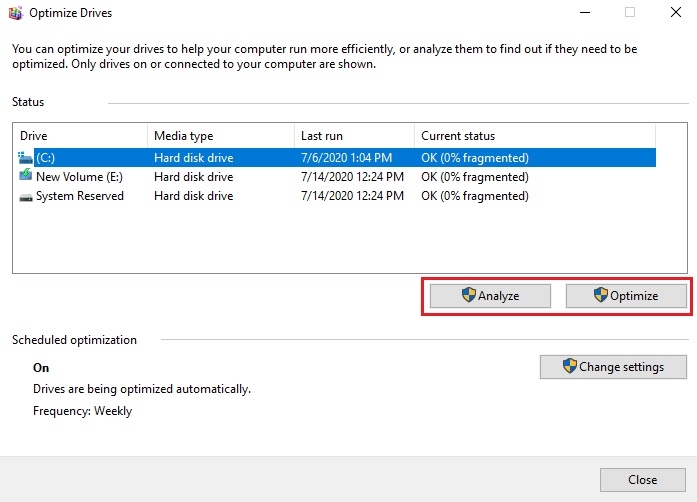This screenshot has width=697, height=502.
Task: Sort by the Media type column header
Action: [x=221, y=136]
